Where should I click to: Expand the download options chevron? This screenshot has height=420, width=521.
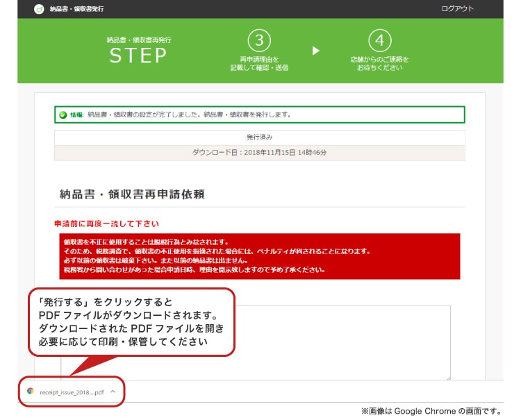[x=113, y=392]
